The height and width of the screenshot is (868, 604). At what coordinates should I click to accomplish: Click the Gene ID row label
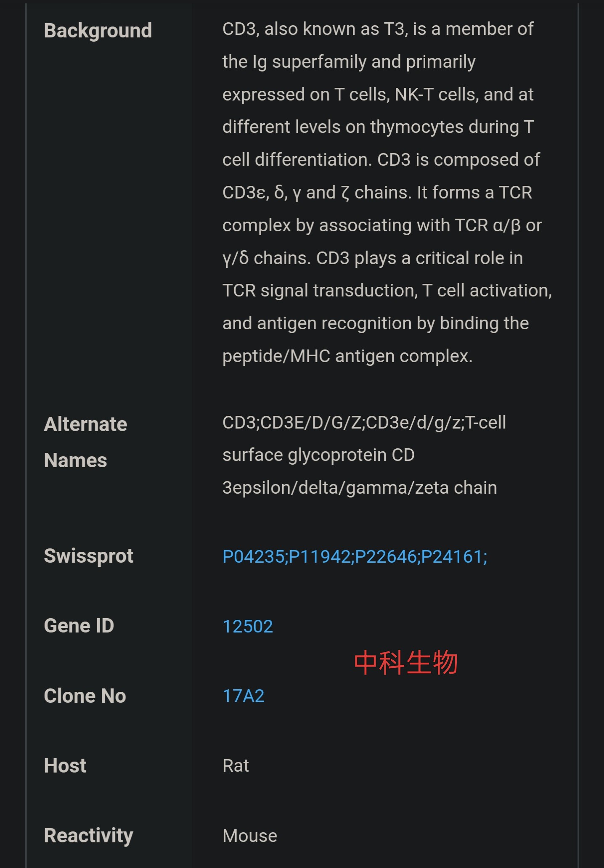[79, 626]
